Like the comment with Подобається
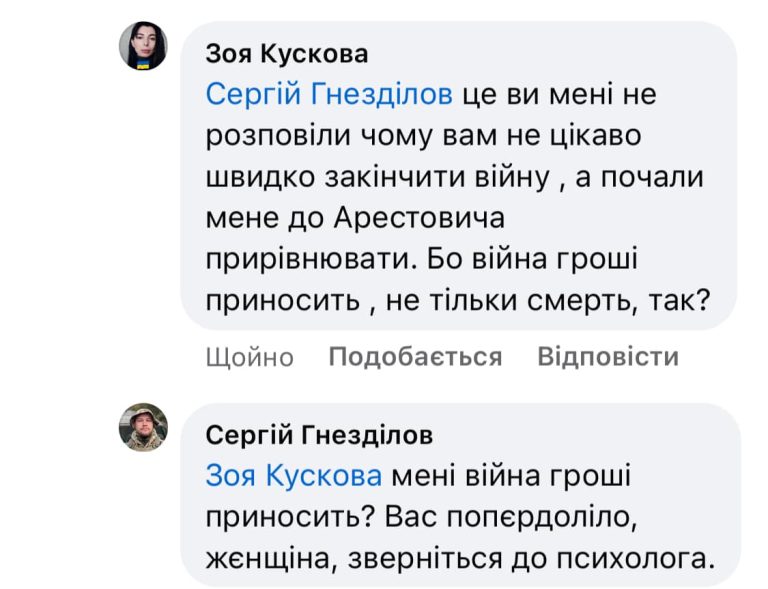768x589 pixels. click(415, 356)
